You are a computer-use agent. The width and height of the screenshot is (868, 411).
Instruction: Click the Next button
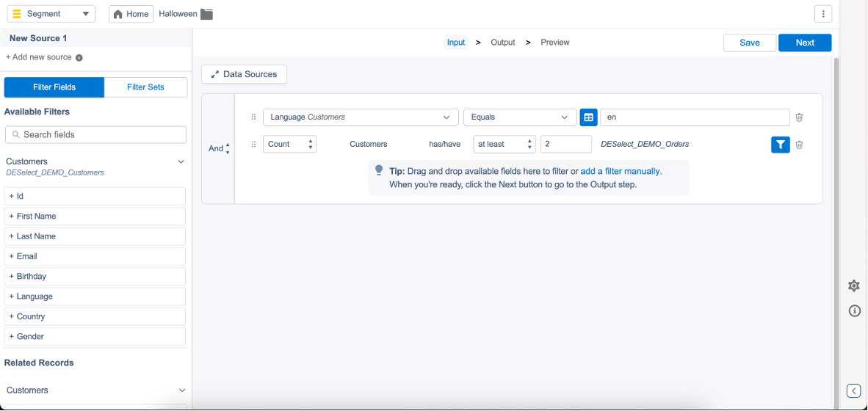[805, 43]
